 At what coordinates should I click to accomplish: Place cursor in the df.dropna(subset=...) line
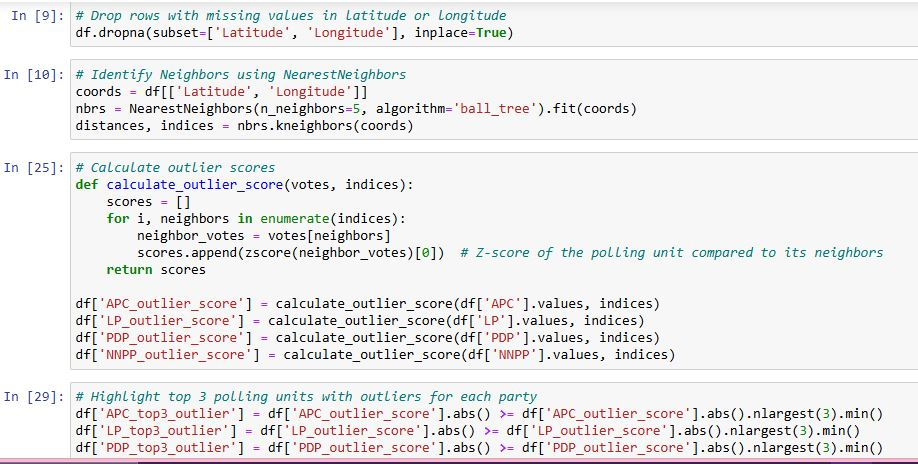(x=294, y=33)
